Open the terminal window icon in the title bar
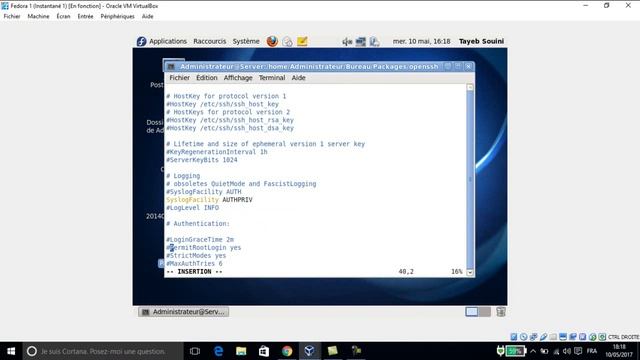Image resolution: width=640 pixels, height=360 pixels. pos(171,67)
